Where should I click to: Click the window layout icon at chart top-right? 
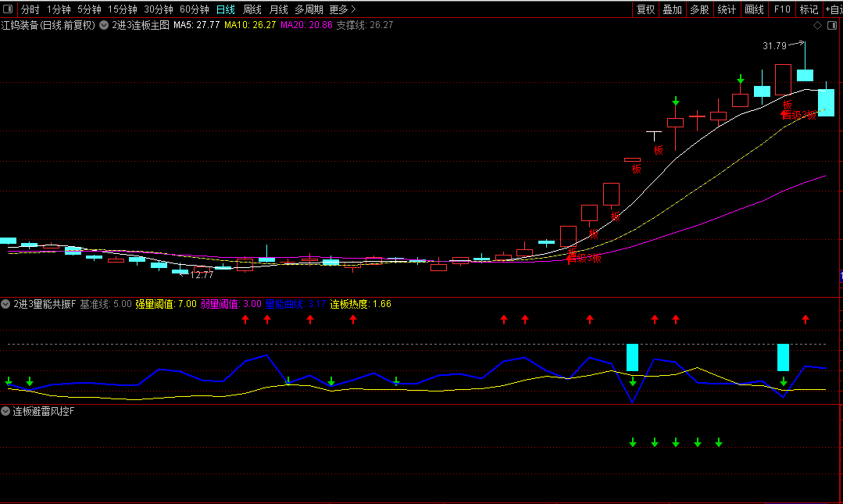click(x=832, y=25)
